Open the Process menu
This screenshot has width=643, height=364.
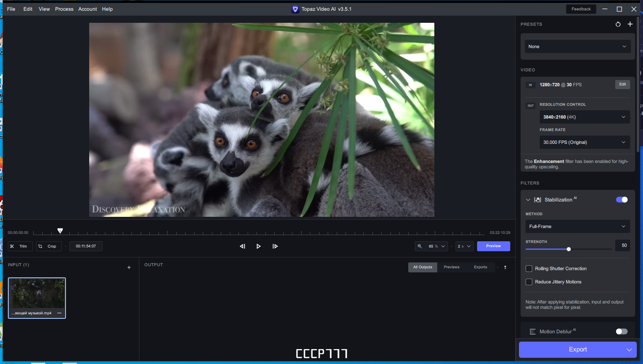(x=64, y=9)
